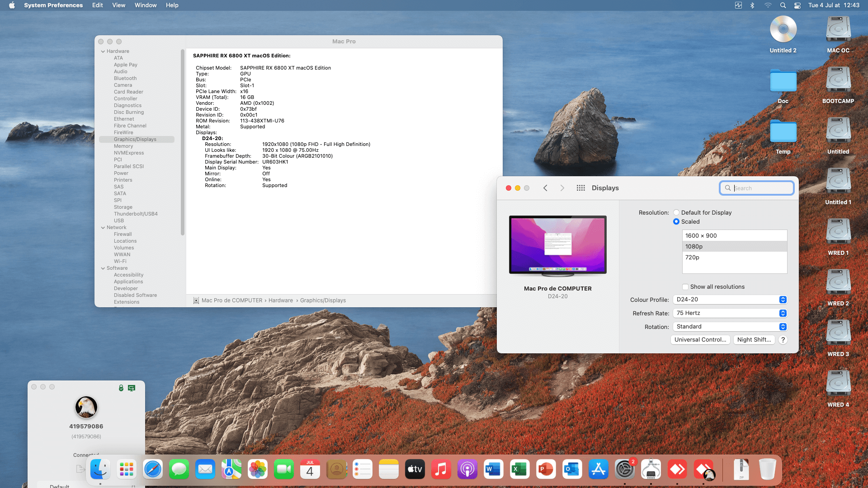
Task: Open System Preferences icon in the Dock
Action: (624, 469)
